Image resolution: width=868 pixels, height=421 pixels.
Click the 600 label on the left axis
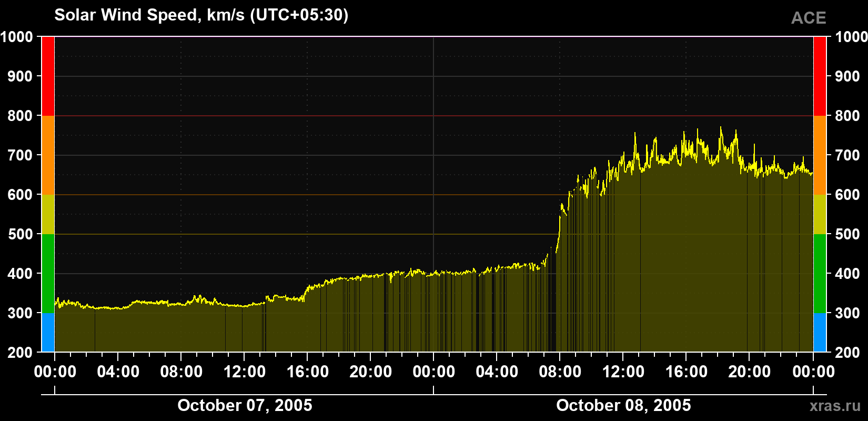click(x=20, y=195)
